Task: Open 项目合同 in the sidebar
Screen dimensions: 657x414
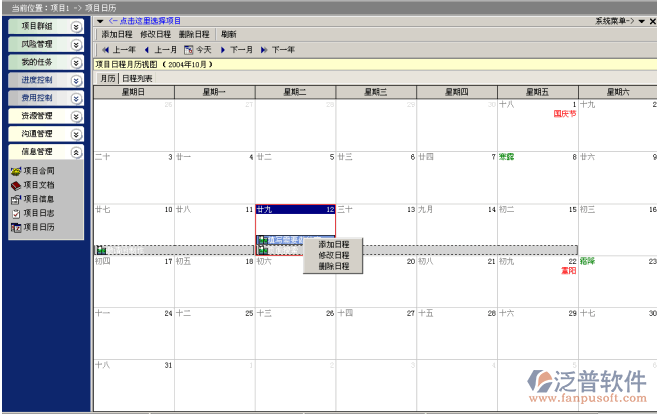Action: [x=39, y=171]
